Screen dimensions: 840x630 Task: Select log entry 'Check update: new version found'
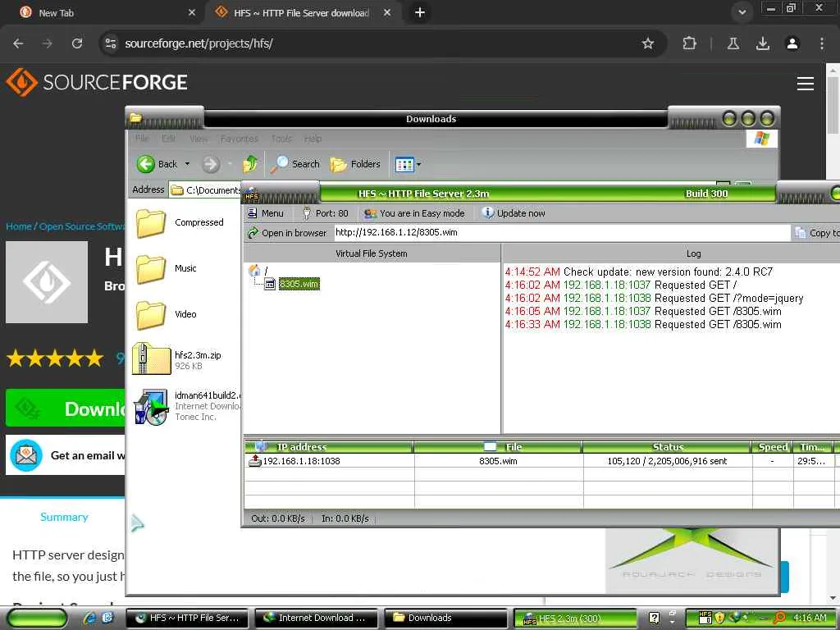click(x=638, y=272)
